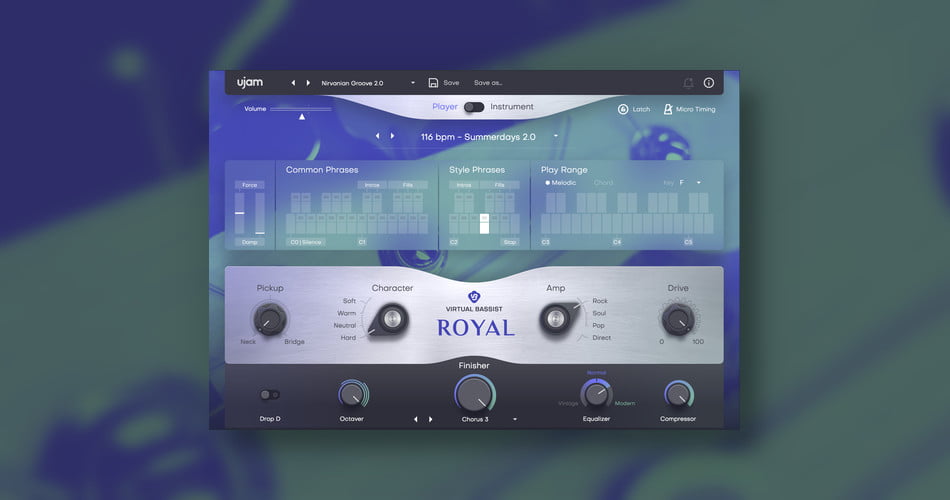950x500 pixels.
Task: Select previous Finisher effect arrow
Action: (x=416, y=419)
